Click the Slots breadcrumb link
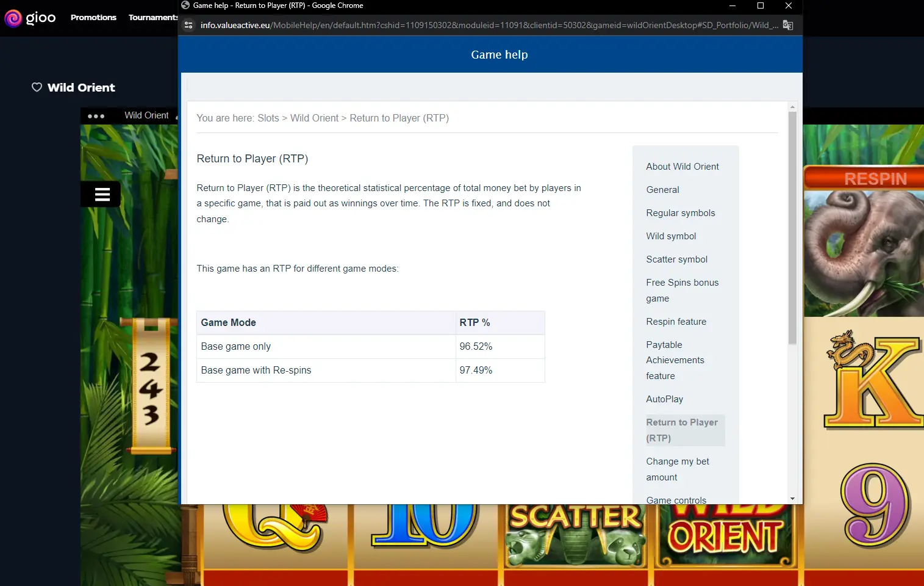Viewport: 924px width, 586px height. 268,118
